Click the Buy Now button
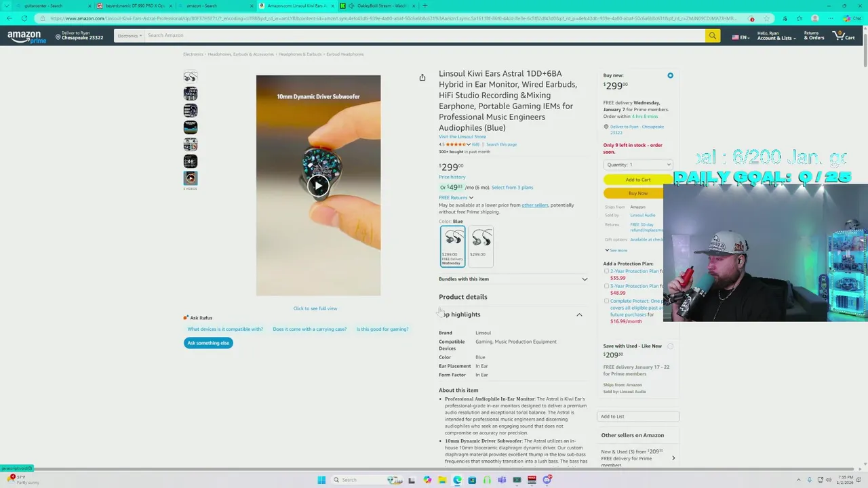 [638, 193]
